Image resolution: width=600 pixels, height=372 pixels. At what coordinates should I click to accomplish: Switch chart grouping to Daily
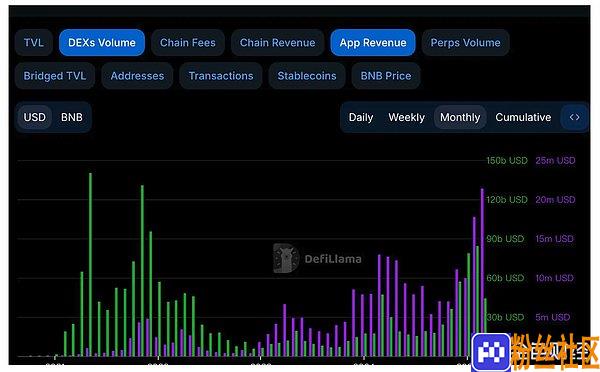pyautogui.click(x=361, y=117)
